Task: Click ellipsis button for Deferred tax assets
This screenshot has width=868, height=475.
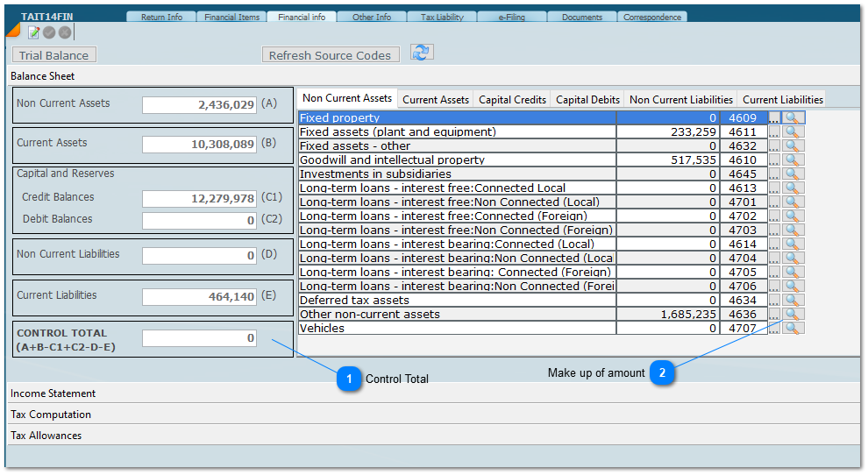Action: (x=773, y=301)
